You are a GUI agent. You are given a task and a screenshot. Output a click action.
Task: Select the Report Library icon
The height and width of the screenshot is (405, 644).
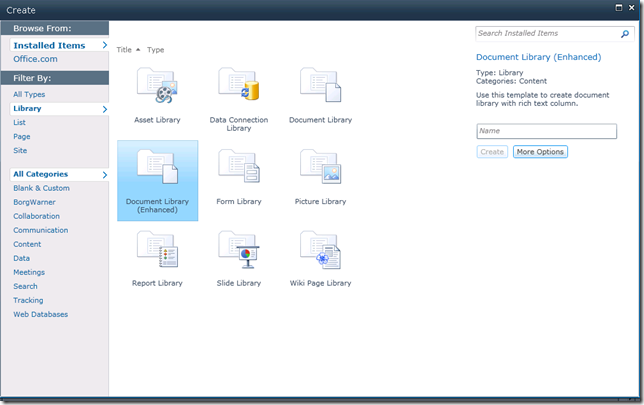click(x=157, y=250)
